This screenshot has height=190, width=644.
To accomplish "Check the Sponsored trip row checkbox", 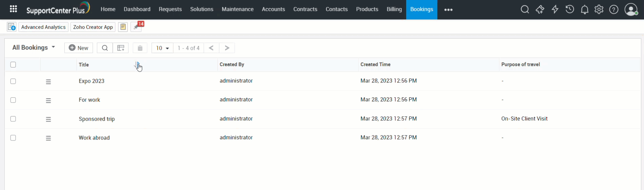I will pos(13,119).
